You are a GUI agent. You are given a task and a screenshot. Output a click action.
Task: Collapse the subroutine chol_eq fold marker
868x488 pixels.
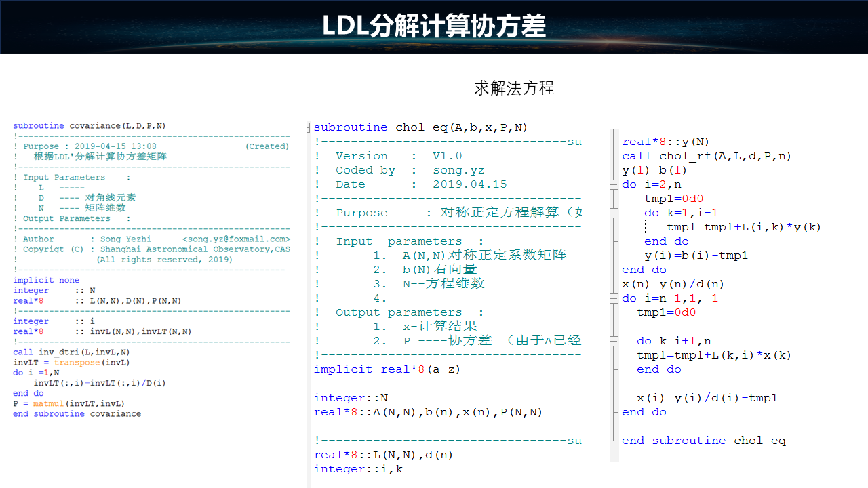click(x=309, y=127)
